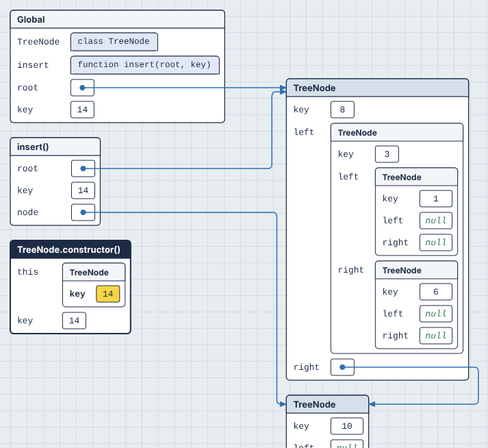Screen dimensions: 488x448
Task: Click the right null of node with key 1
Action: [436, 242]
